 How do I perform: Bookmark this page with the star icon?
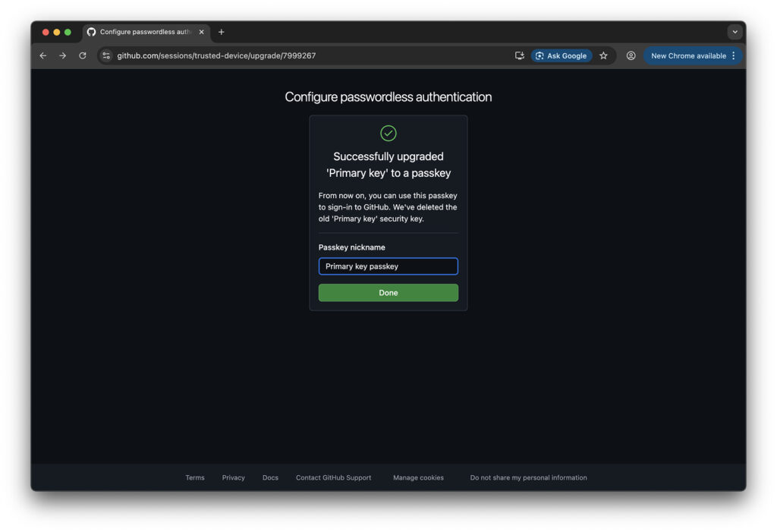[x=603, y=55]
